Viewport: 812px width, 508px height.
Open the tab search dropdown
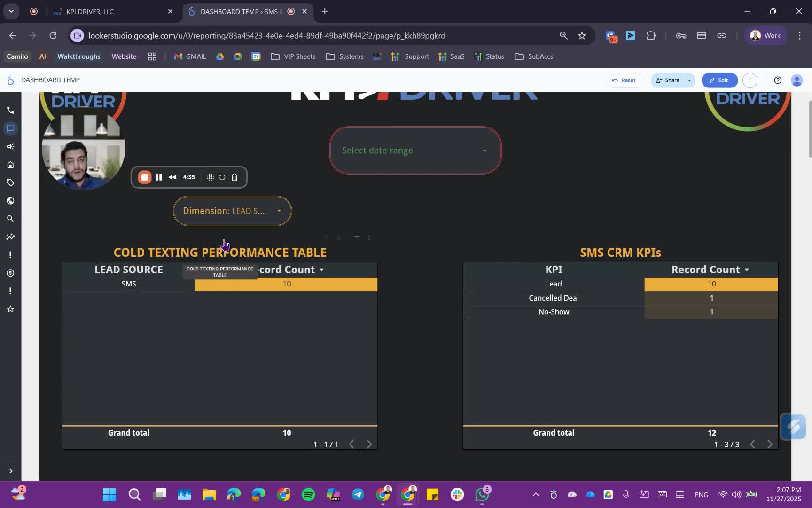coord(11,11)
